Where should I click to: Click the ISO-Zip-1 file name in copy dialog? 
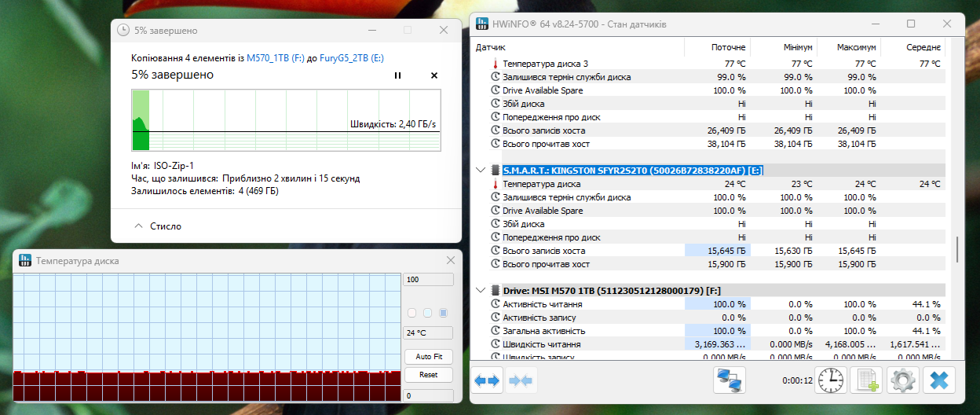[x=174, y=166]
